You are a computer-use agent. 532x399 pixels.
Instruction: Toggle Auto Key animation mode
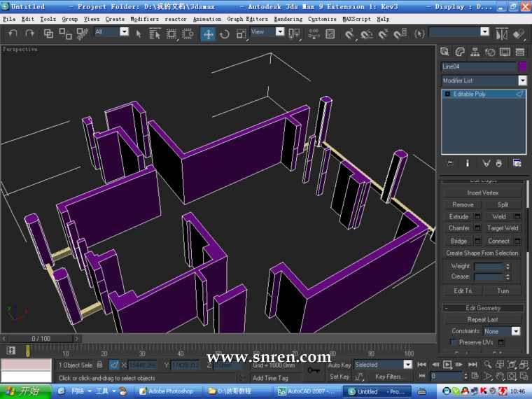(339, 365)
